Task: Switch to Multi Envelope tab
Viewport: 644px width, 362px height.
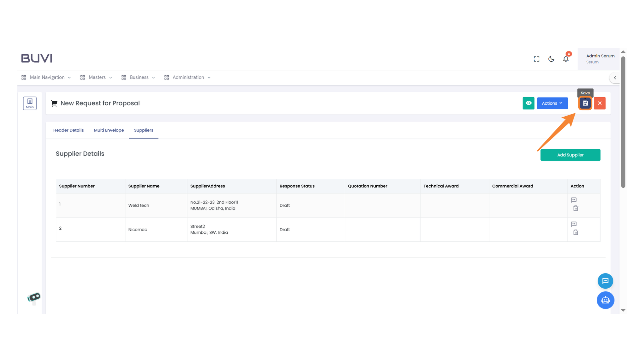Action: pyautogui.click(x=109, y=130)
